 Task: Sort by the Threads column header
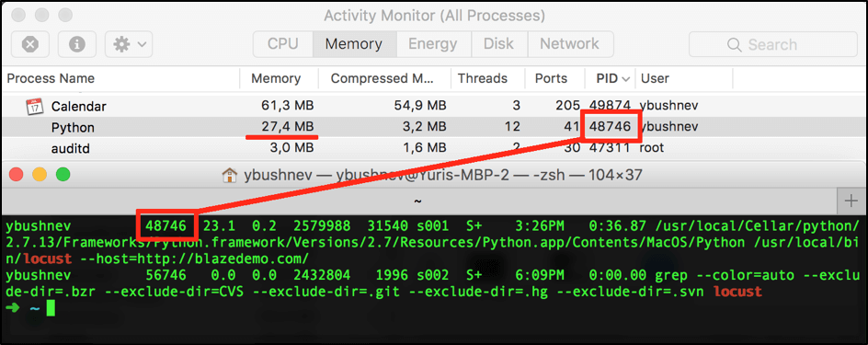(x=482, y=78)
